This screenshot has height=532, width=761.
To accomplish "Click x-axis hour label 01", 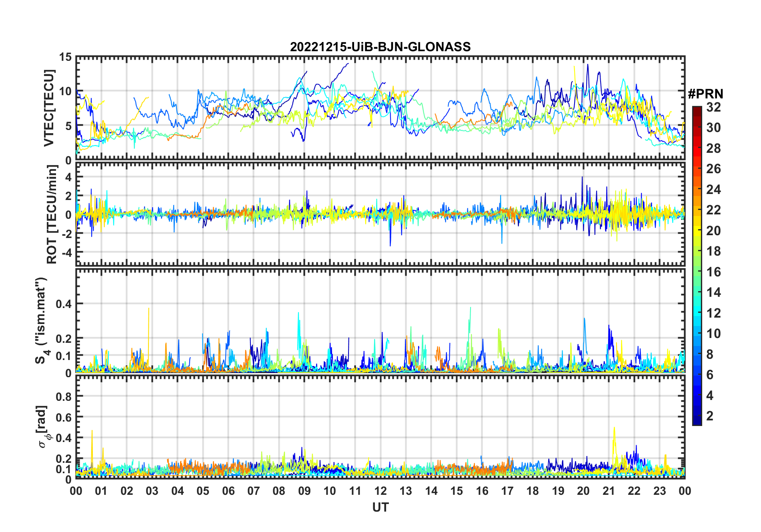I will click(101, 491).
